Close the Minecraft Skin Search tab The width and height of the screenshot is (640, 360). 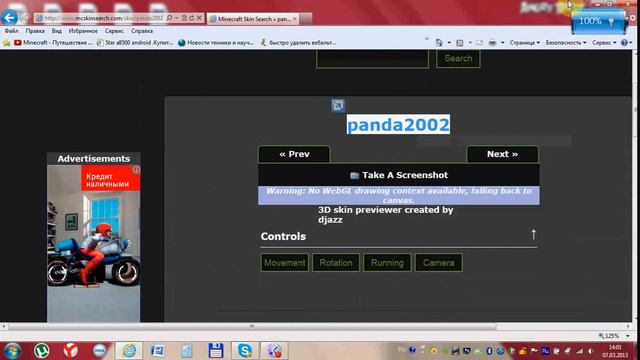coord(295,19)
